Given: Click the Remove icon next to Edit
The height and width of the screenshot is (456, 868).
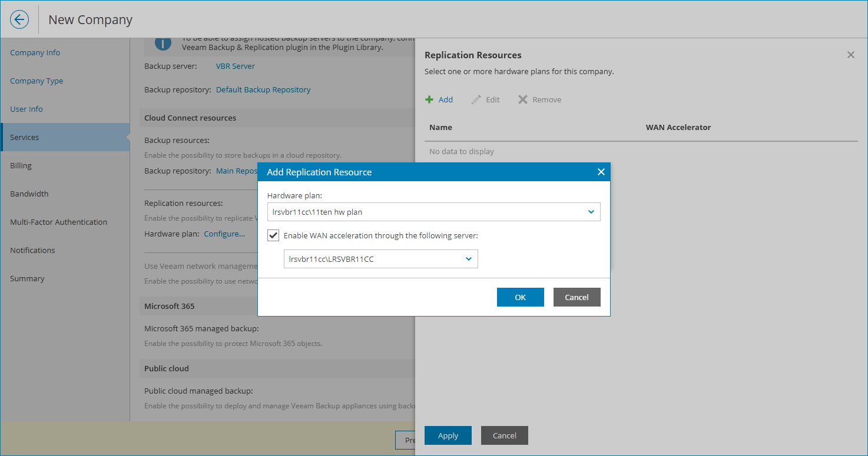Looking at the screenshot, I should (x=522, y=99).
